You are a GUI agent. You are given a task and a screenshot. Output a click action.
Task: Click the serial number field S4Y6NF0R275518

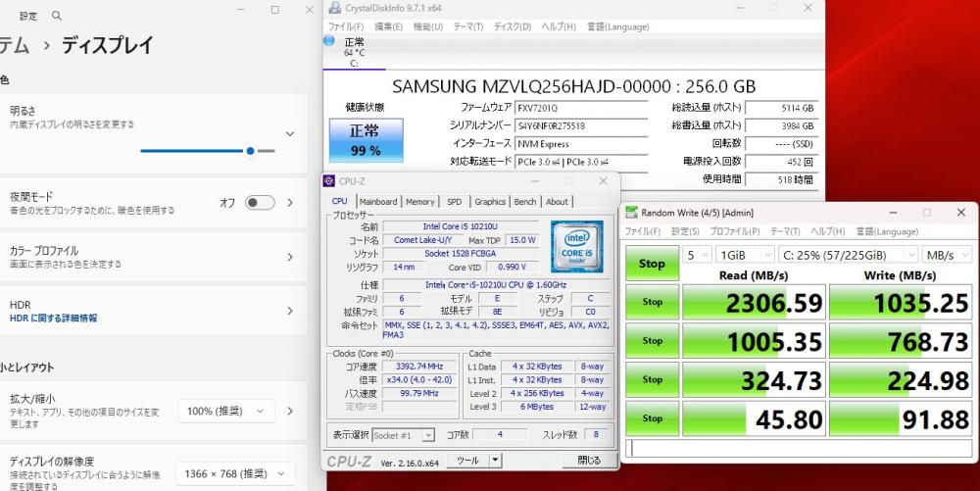tap(581, 125)
